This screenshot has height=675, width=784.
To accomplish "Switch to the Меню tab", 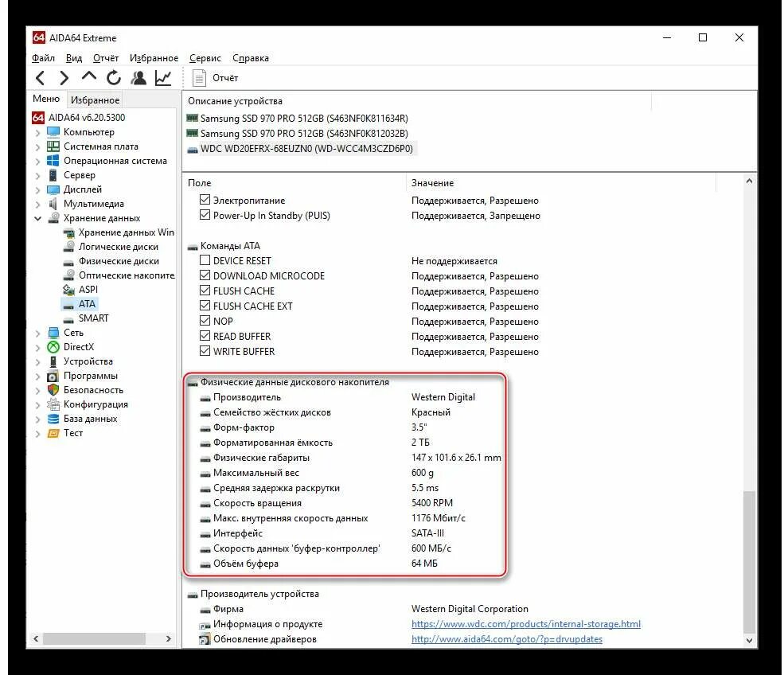I will [46, 99].
